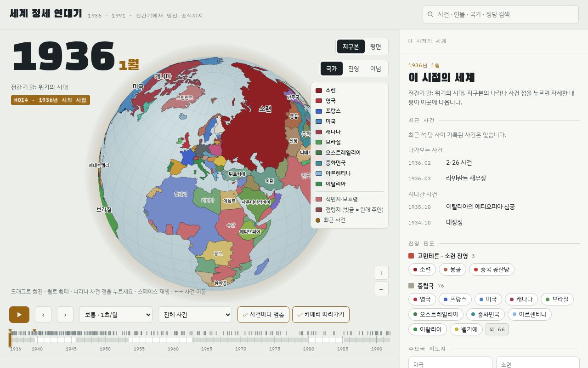Select 캐나다 in the map legend
Viewport: 588px width, 368px height.
[328, 132]
